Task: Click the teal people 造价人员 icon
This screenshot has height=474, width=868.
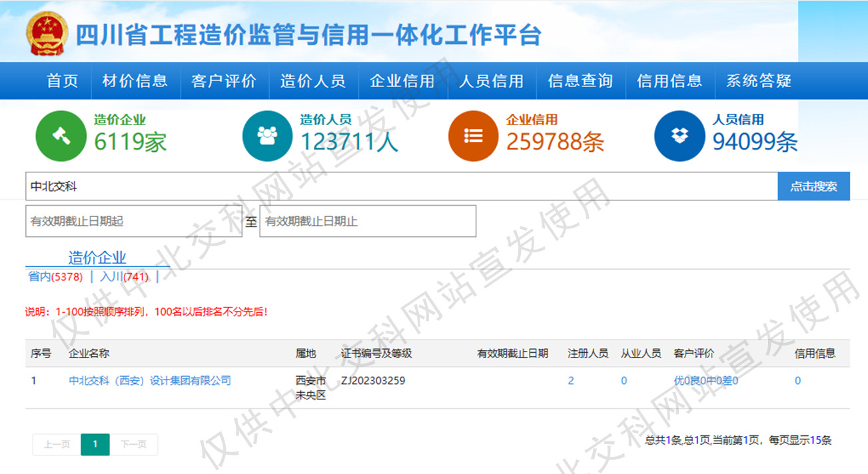Action: coord(267,136)
